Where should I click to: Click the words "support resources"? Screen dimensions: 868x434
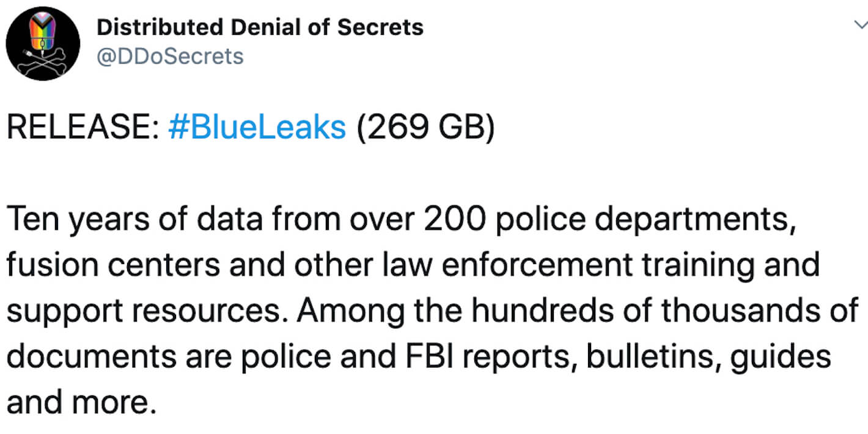click(147, 311)
